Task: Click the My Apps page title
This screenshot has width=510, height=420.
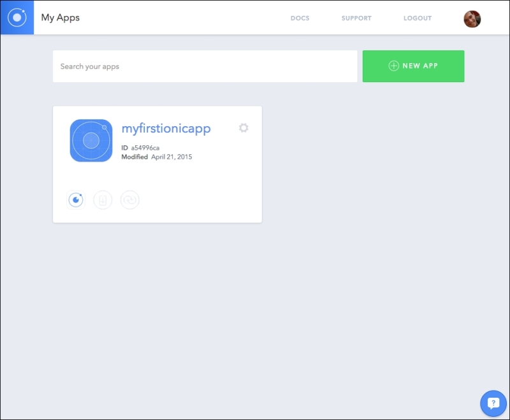Action: point(60,18)
